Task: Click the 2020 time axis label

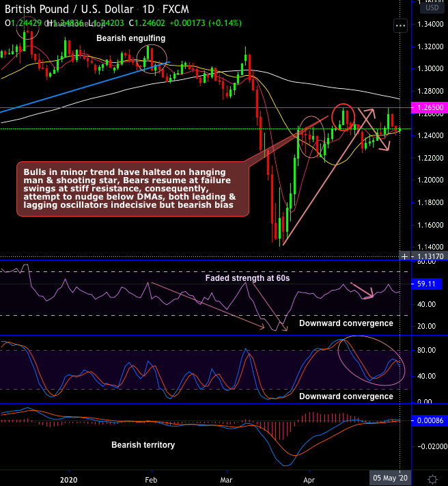Action: pyautogui.click(x=69, y=480)
